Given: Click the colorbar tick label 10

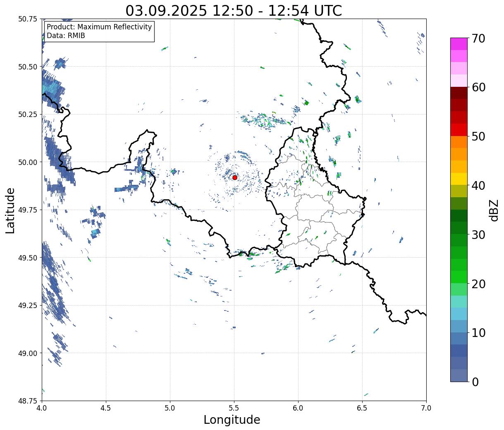Looking at the screenshot, I should (x=478, y=332).
